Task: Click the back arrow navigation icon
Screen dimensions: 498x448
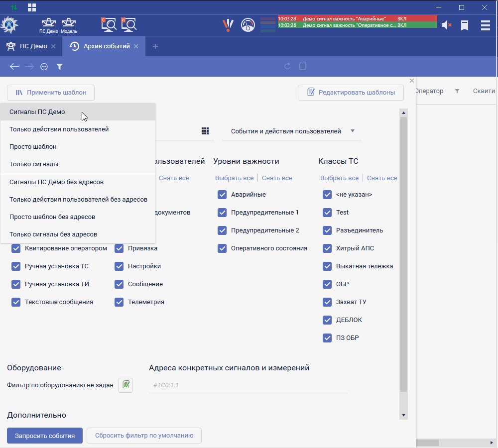Action: pyautogui.click(x=14, y=66)
